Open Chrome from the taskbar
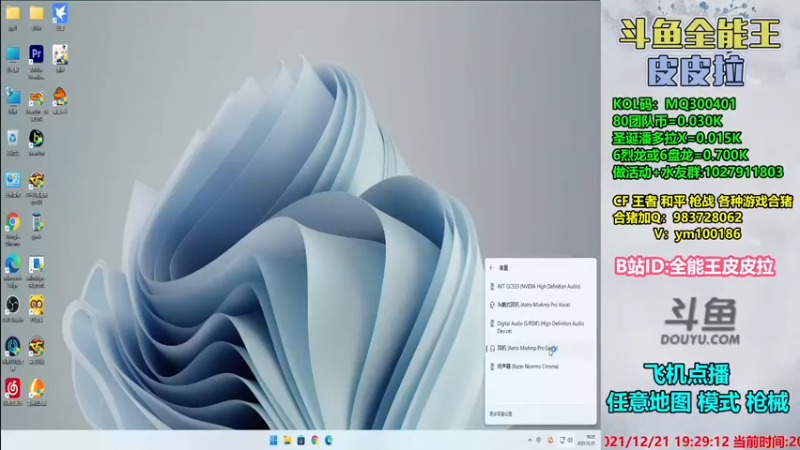 click(x=315, y=440)
